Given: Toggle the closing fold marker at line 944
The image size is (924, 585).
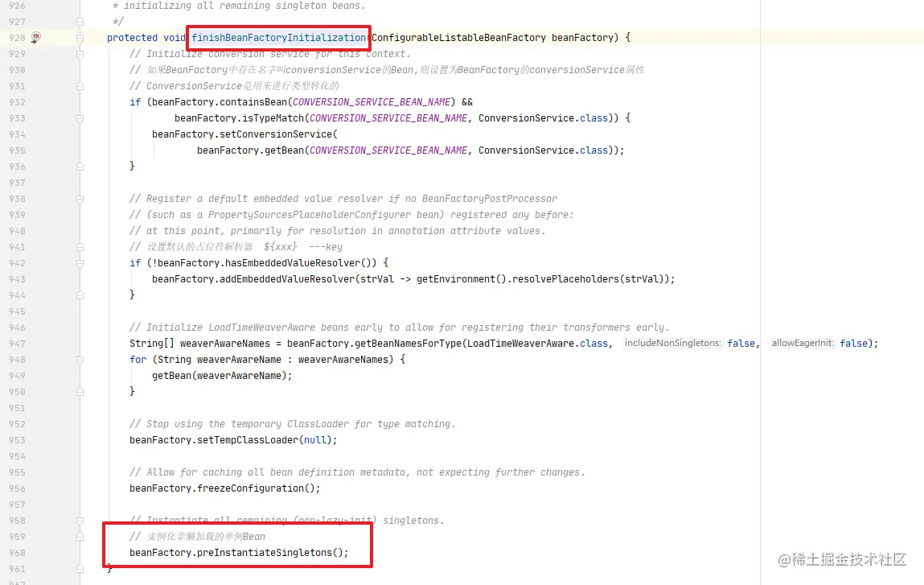Looking at the screenshot, I should coord(80,295).
